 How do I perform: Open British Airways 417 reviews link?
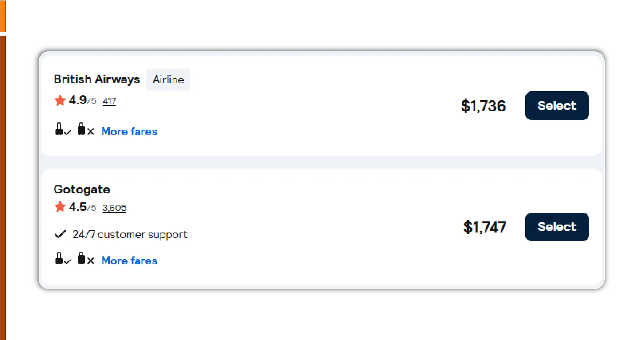pos(109,101)
